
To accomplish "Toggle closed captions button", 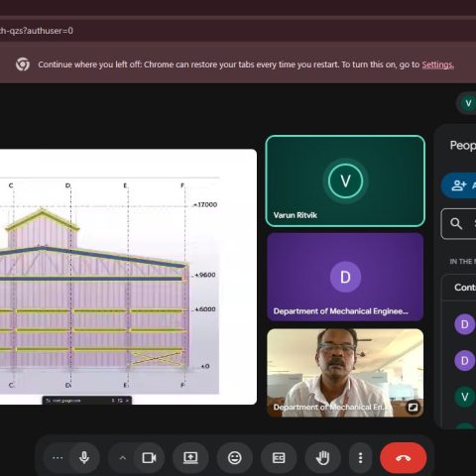I will [279, 458].
